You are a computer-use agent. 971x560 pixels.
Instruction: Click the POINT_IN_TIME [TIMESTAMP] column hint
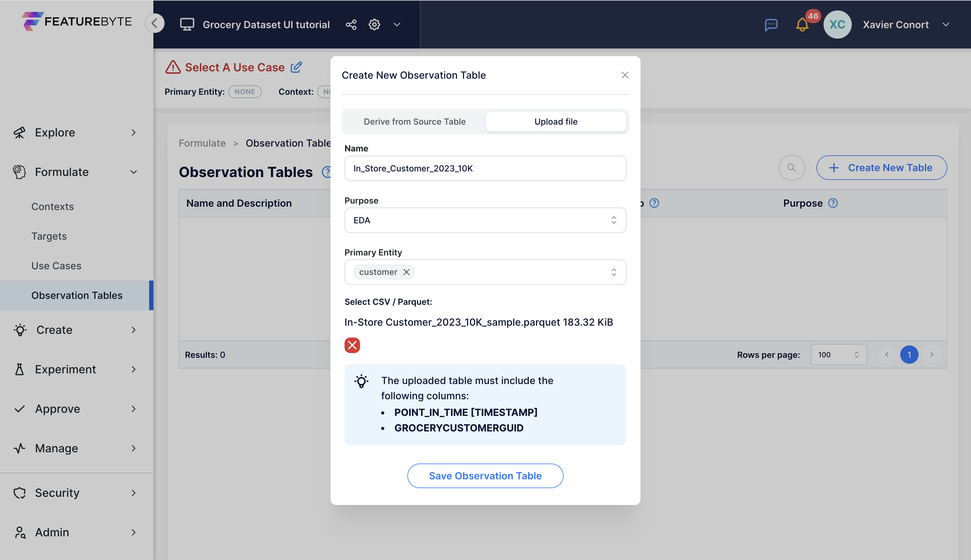(x=466, y=412)
